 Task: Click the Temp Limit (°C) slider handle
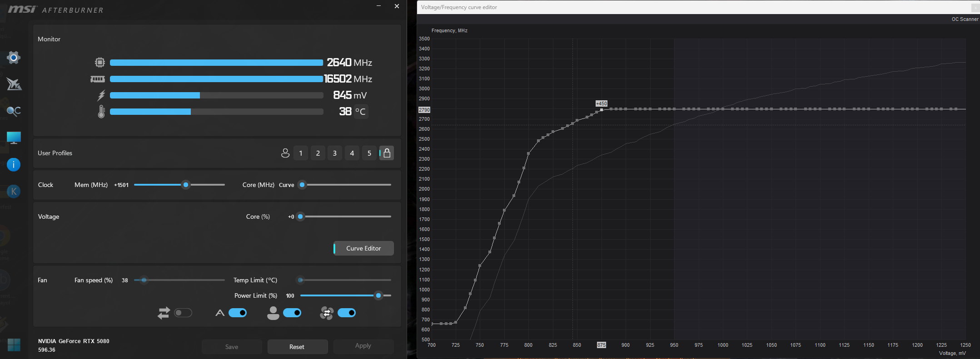point(300,280)
